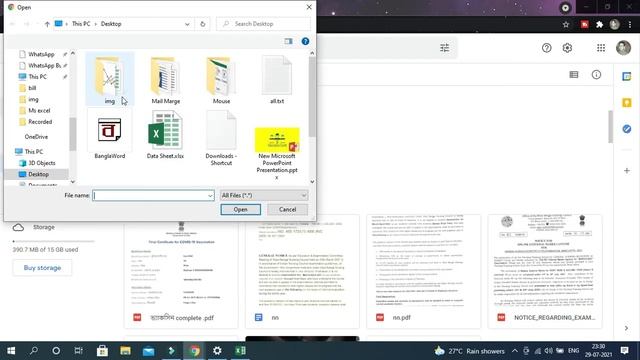Show hidden system tray icons
The width and height of the screenshot is (640, 360).
tap(515, 351)
